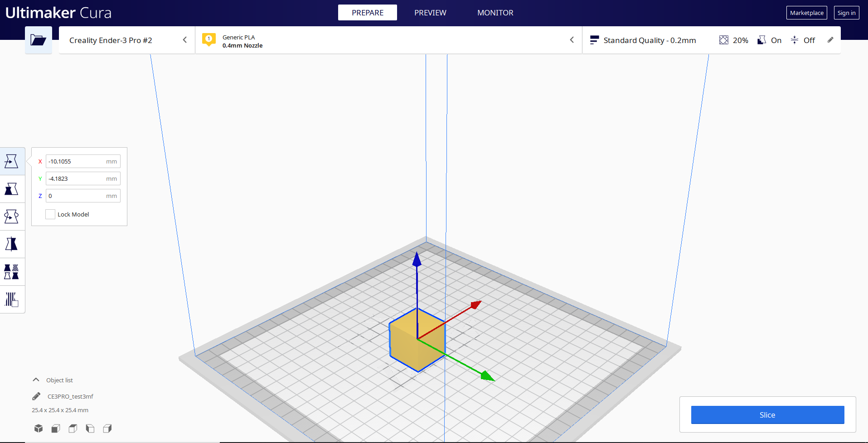Switch to 3D perspective view cube

tap(39, 429)
